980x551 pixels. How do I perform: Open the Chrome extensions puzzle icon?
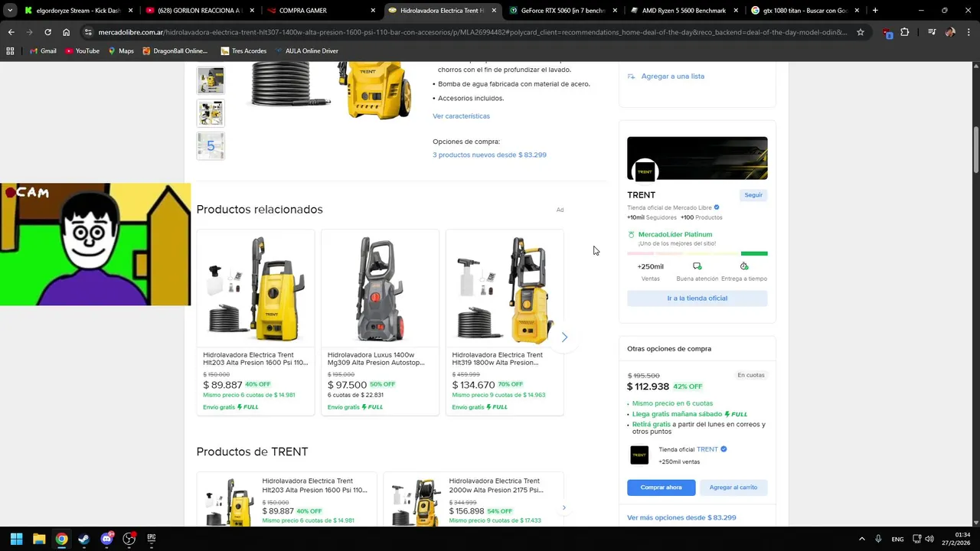click(x=905, y=32)
